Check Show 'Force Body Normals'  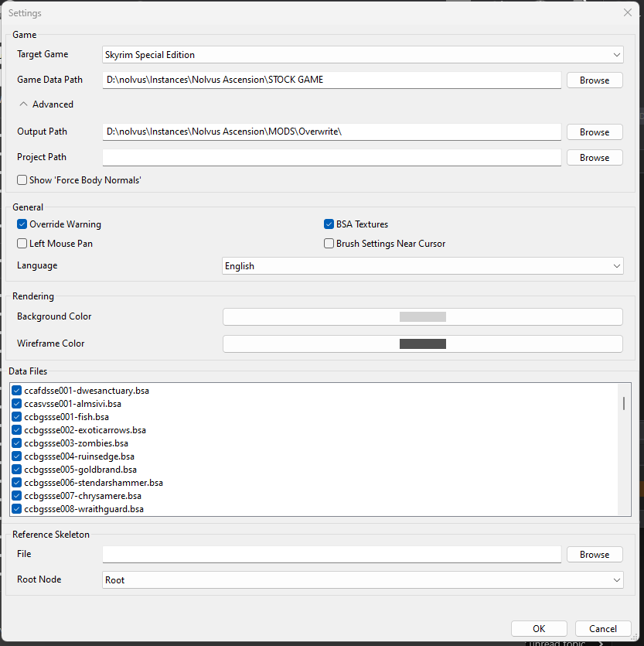(x=22, y=180)
